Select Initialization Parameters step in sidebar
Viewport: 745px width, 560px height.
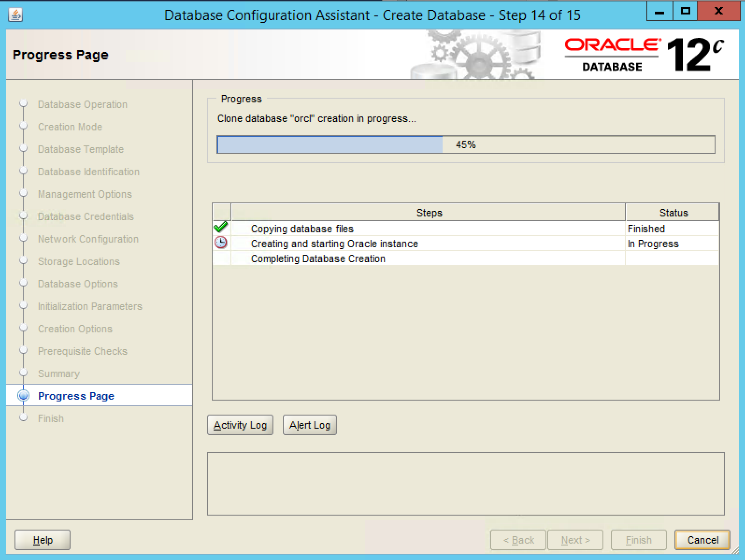pos(90,306)
